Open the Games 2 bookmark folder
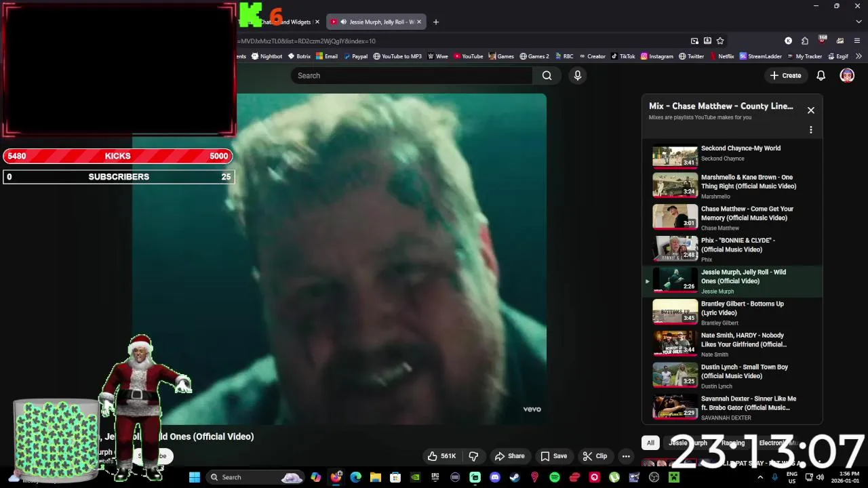 (534, 56)
